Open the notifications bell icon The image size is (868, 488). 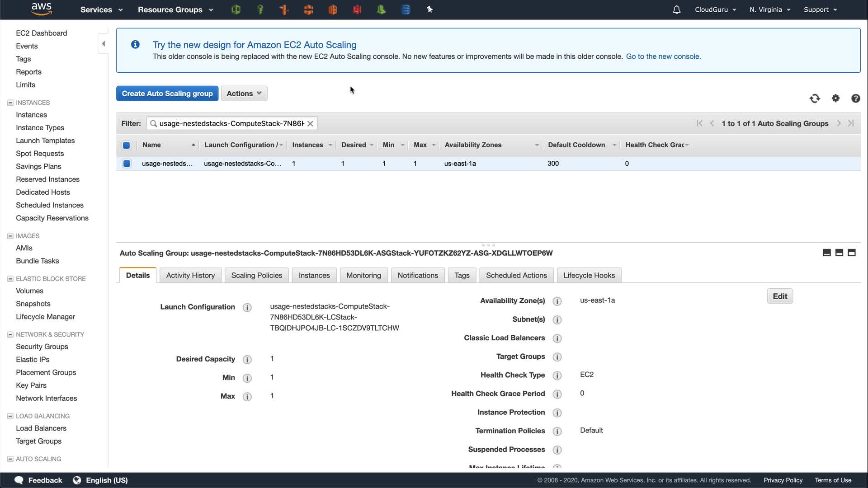pos(676,9)
